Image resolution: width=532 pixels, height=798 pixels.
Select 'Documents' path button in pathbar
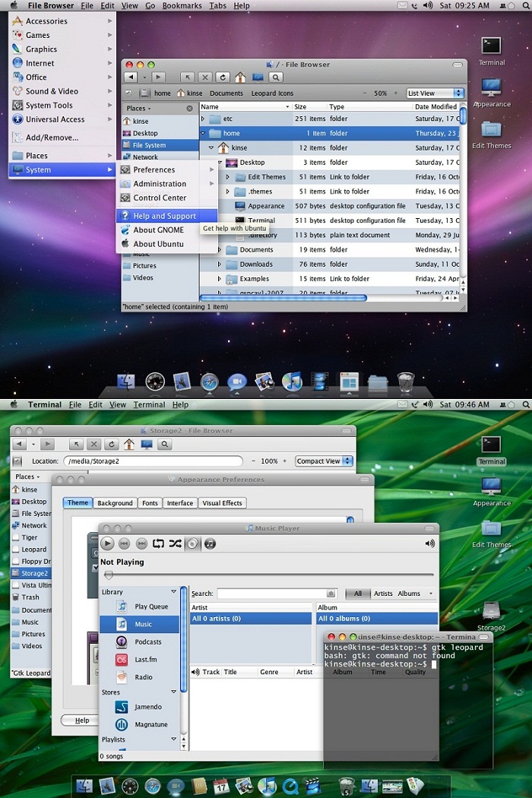(226, 93)
